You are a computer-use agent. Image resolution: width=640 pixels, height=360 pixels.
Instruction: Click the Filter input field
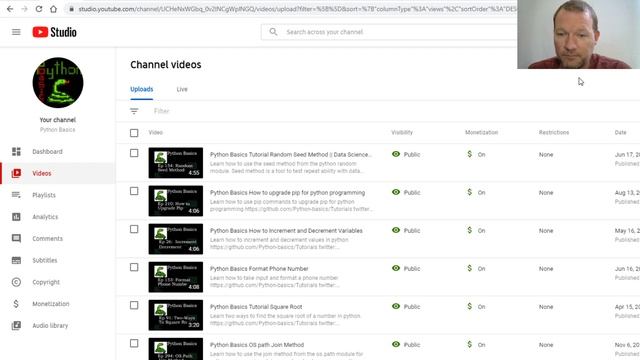(x=161, y=111)
